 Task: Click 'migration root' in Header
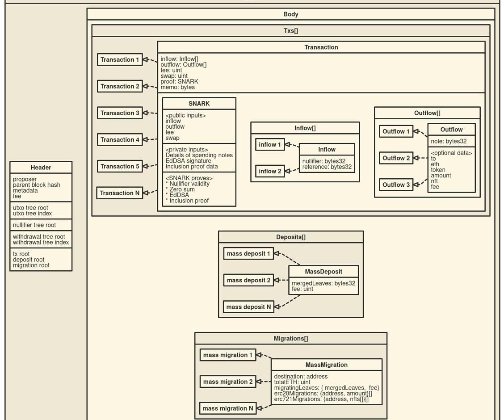pos(31,265)
